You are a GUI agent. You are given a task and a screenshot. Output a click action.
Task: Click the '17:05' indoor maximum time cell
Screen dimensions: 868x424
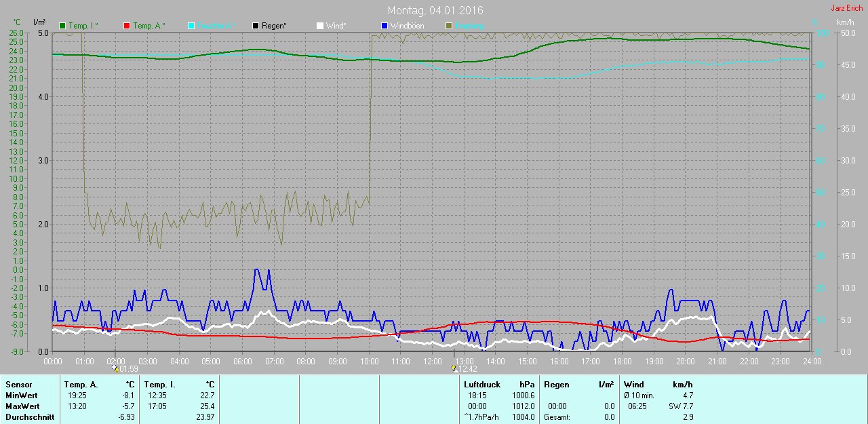click(x=158, y=406)
